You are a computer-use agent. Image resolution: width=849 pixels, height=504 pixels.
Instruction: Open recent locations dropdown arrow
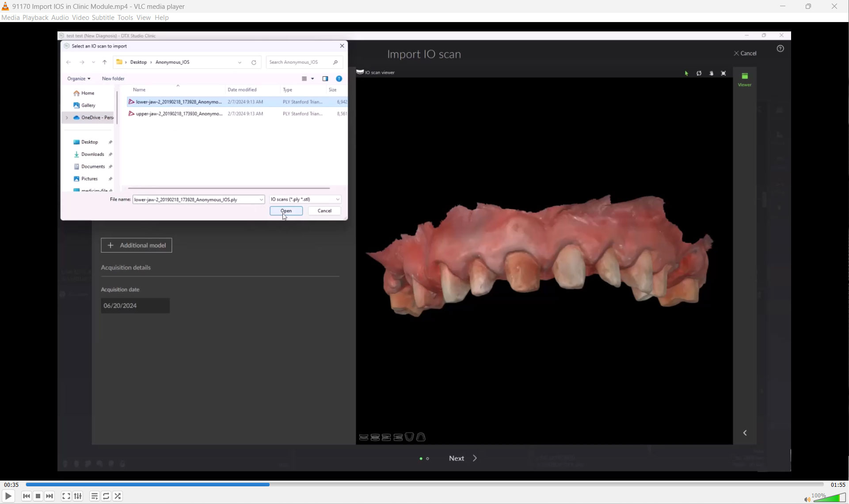tap(93, 62)
